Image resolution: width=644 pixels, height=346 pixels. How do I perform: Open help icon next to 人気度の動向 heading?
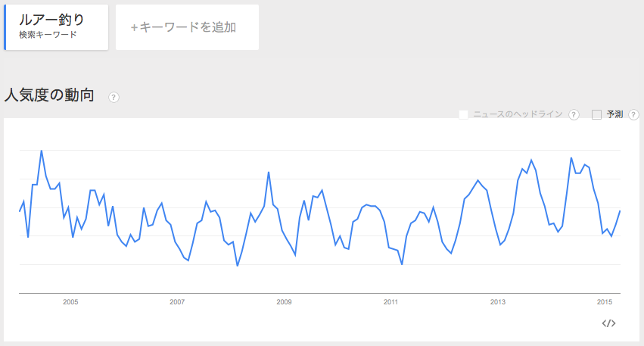pyautogui.click(x=114, y=98)
